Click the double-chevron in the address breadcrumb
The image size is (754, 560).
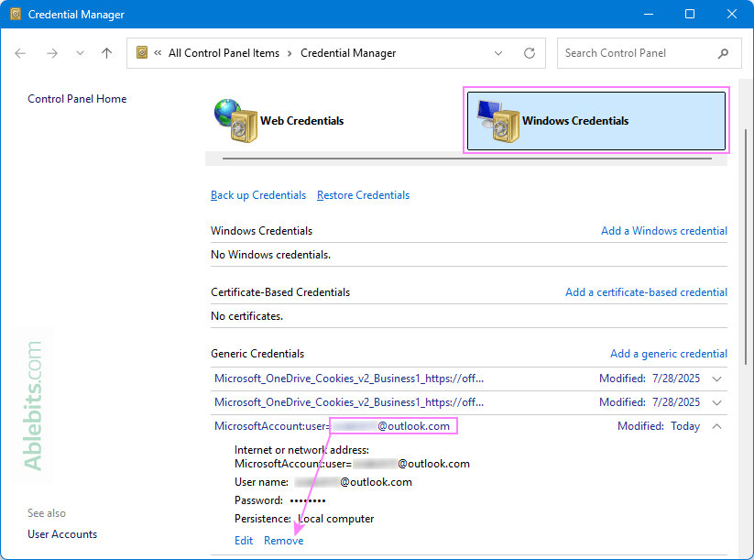click(158, 53)
